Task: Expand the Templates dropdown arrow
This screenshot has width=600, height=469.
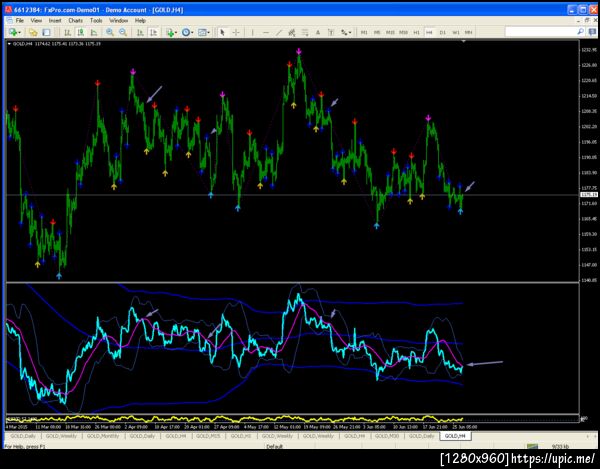Action: [209, 33]
